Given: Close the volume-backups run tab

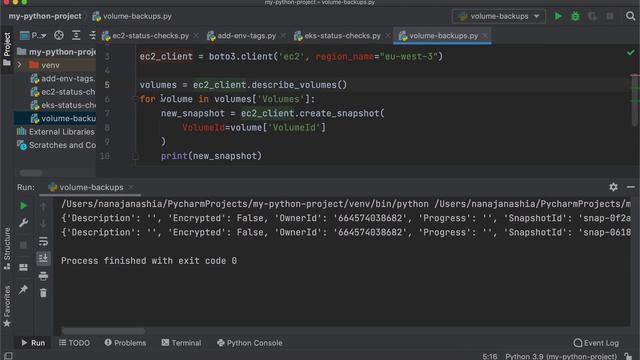Looking at the screenshot, I should (x=131, y=187).
